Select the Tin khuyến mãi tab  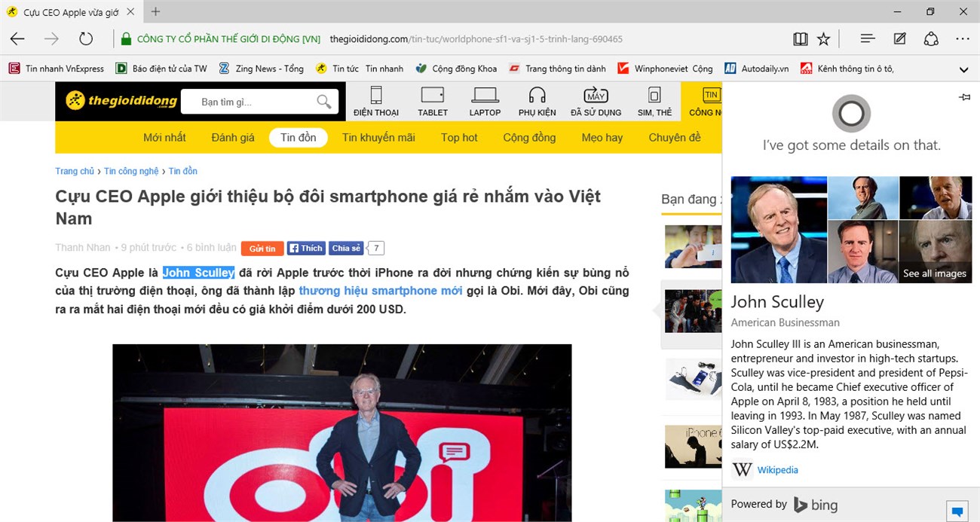(x=378, y=137)
